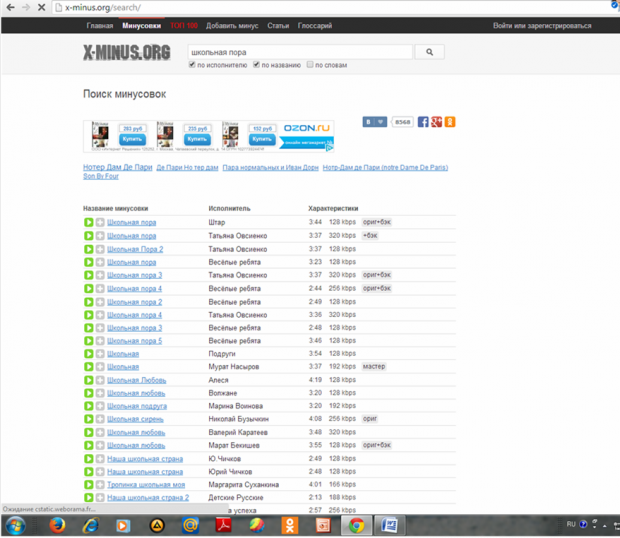
Task: Play Школьная Пора 2 by Татьяна Овсиенко
Action: 89,249
